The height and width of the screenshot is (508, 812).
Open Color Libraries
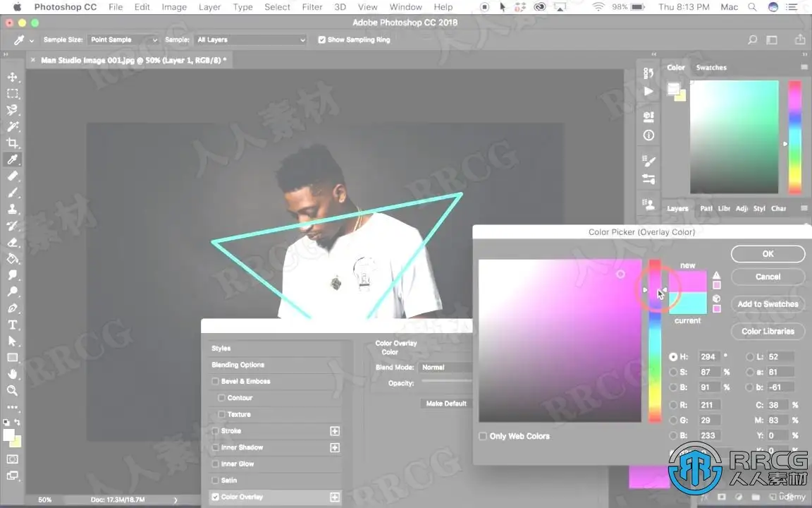coord(768,331)
